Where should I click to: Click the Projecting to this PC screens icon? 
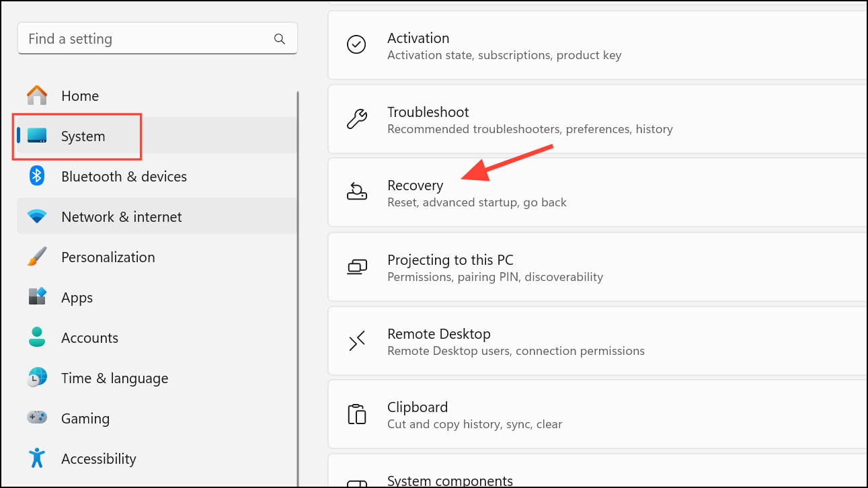click(x=356, y=267)
